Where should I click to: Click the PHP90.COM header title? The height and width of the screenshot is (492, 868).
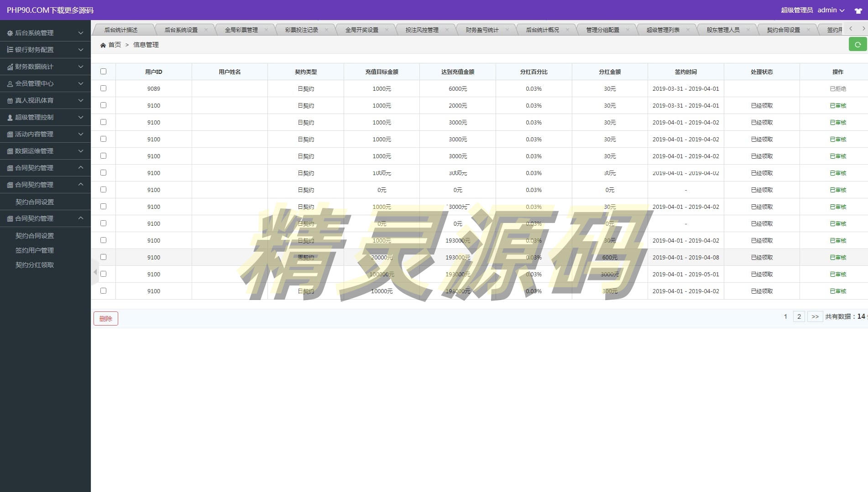(50, 10)
